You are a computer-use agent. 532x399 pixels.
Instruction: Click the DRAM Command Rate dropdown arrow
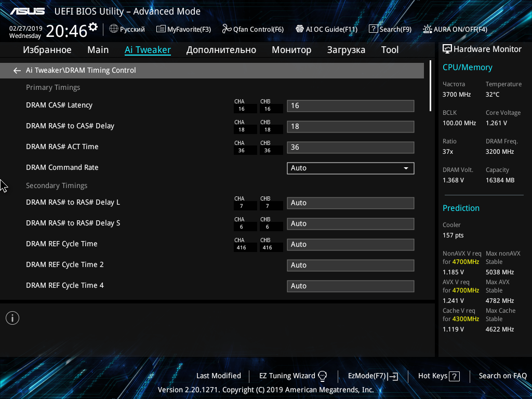406,168
